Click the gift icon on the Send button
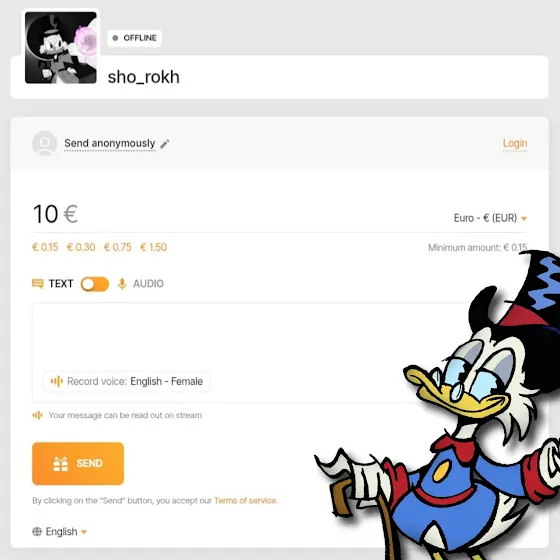Image resolution: width=560 pixels, height=560 pixels. 60,464
